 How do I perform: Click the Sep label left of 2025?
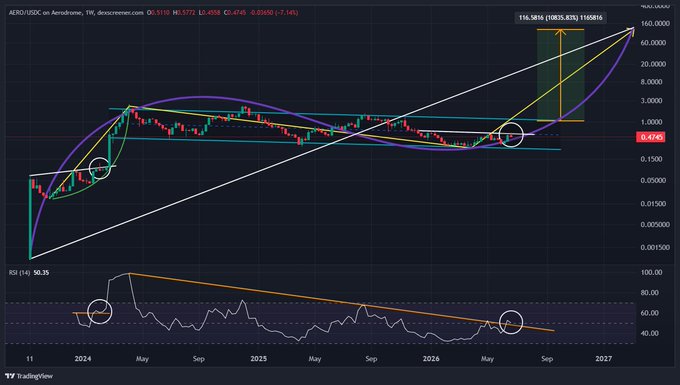(x=198, y=359)
